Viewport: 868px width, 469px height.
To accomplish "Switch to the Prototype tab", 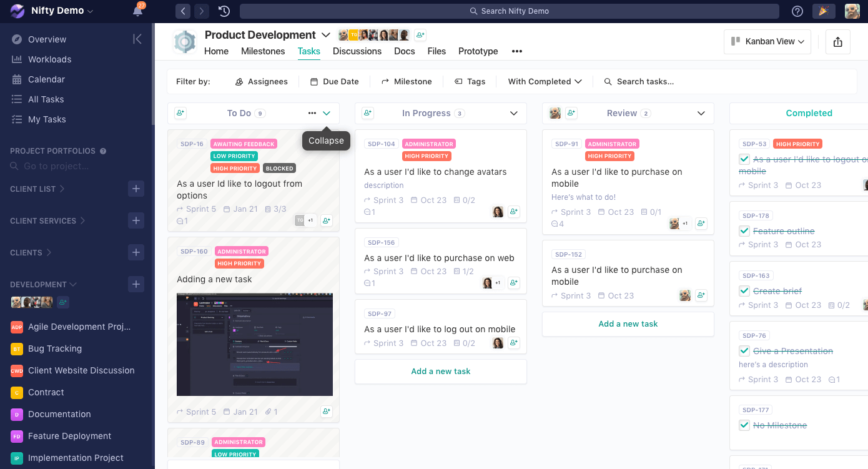I will 478,51.
